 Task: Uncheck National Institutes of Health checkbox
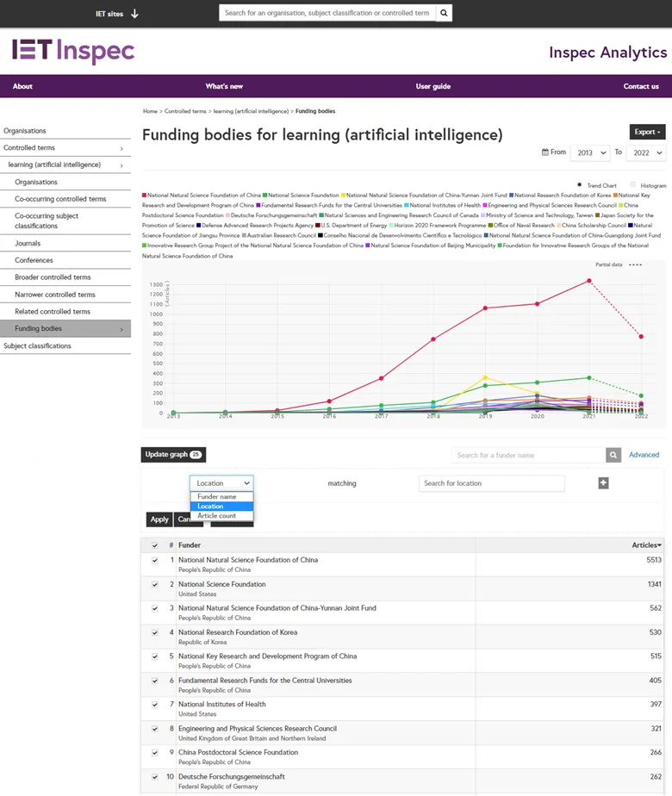coord(155,705)
